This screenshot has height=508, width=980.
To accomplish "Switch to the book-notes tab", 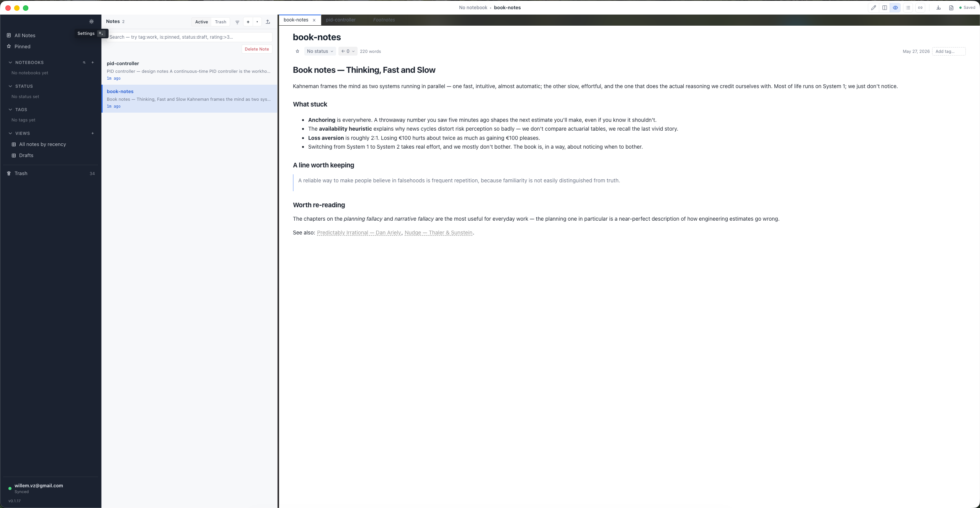I will click(x=296, y=20).
